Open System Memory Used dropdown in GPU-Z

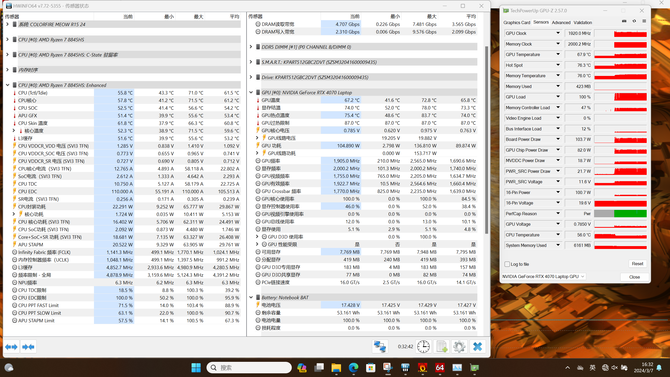[x=558, y=245]
